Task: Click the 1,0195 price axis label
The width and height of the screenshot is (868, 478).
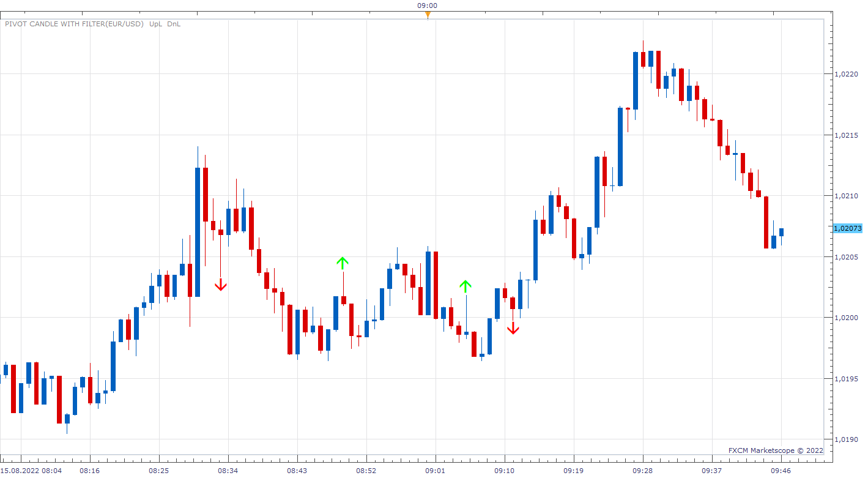Action: tap(847, 379)
